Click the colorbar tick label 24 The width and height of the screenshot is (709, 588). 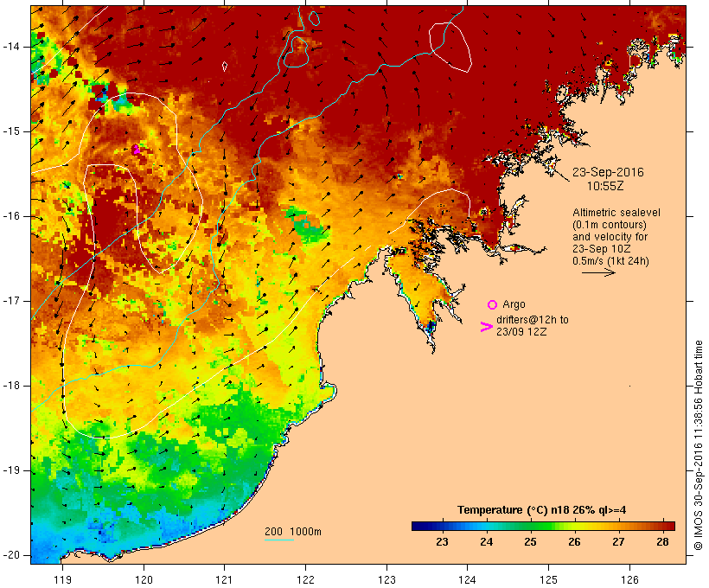tap(486, 542)
